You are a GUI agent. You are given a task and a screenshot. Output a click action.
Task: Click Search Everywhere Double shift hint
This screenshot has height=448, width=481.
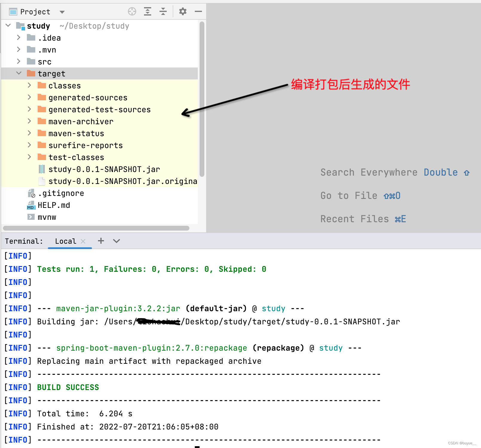pos(395,172)
